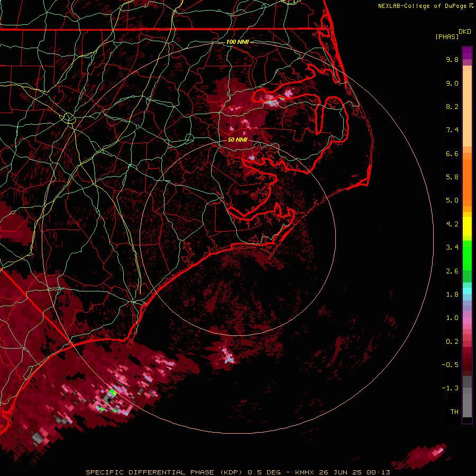This screenshot has height=476, width=476.
Task: Click the purple top band of the color scale
Action: pyautogui.click(x=467, y=53)
